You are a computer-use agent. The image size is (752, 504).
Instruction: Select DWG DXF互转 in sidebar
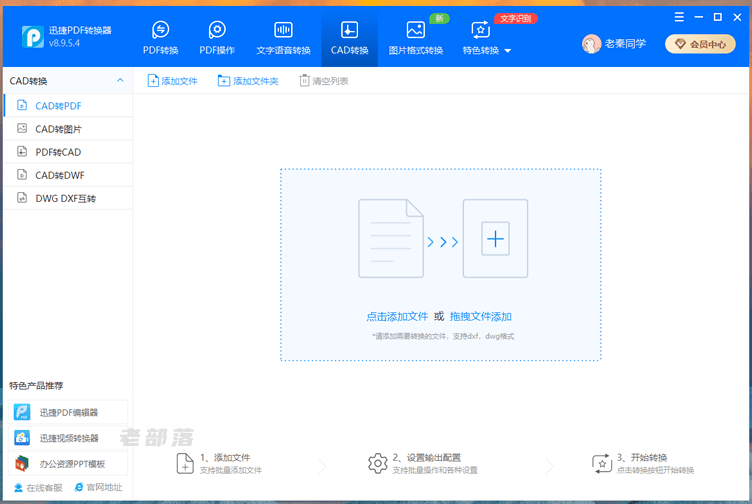pyautogui.click(x=68, y=198)
